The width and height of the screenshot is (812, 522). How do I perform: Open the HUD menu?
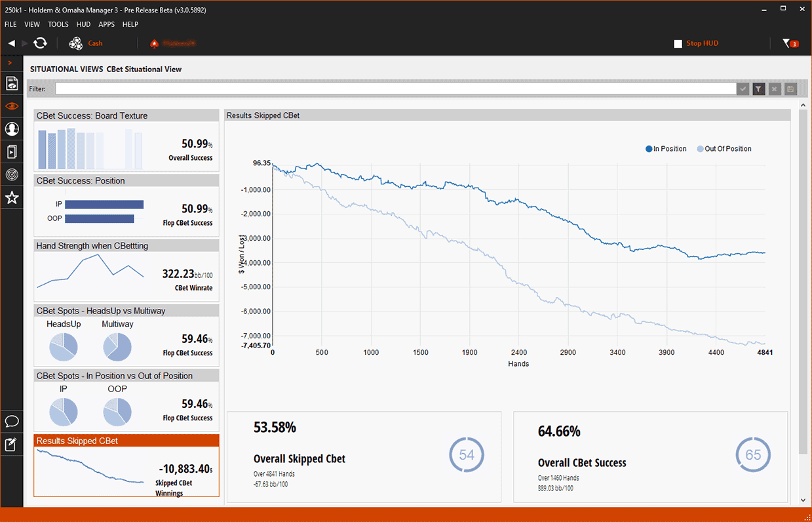[83, 24]
